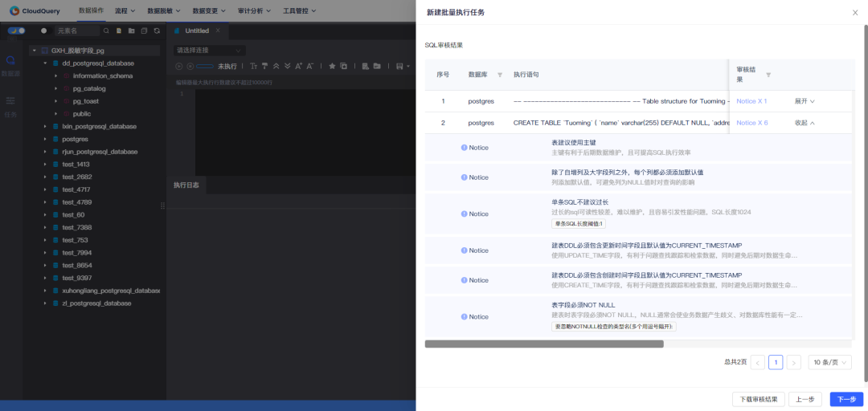Open the 数据操作 menu
The height and width of the screenshot is (411, 868).
pos(92,10)
